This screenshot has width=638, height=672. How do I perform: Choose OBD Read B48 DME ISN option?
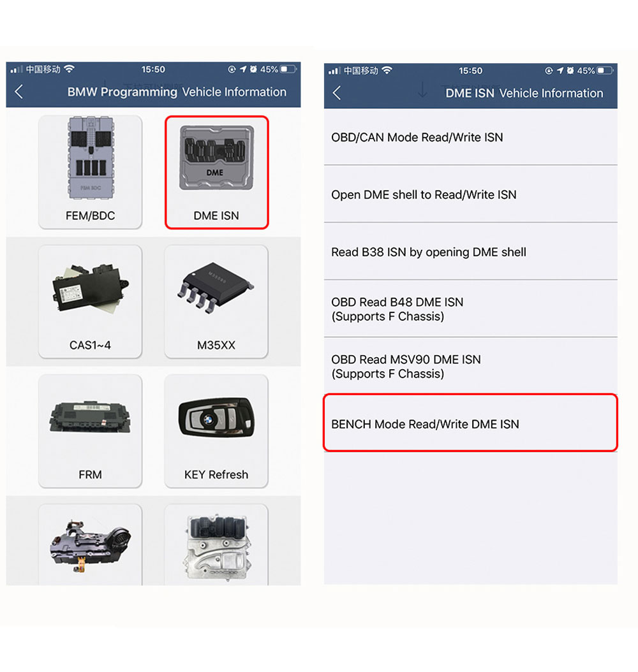(470, 309)
